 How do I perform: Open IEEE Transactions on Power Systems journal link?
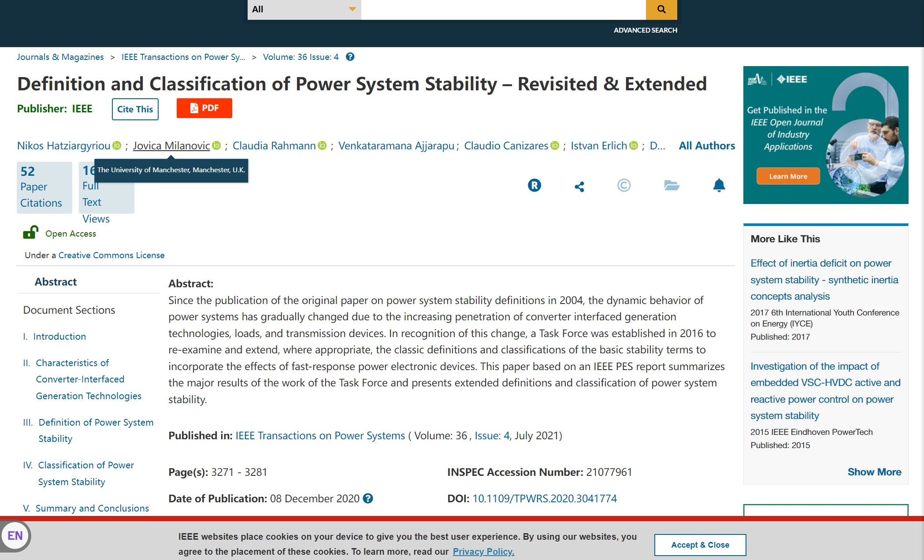[x=320, y=435]
